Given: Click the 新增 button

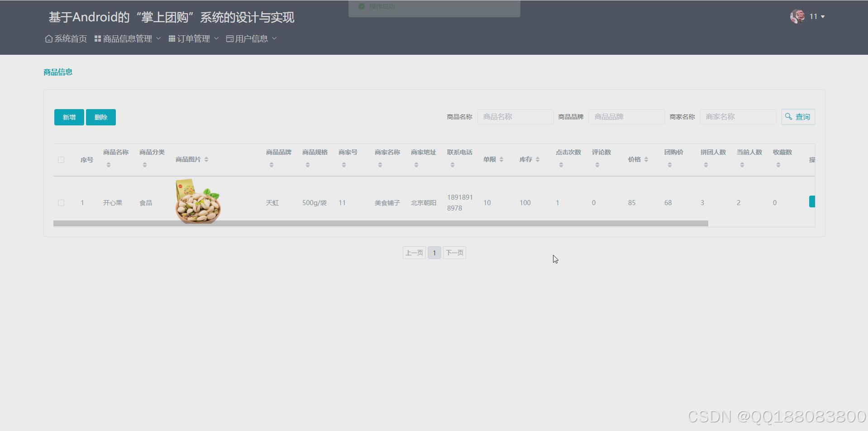Looking at the screenshot, I should (69, 117).
